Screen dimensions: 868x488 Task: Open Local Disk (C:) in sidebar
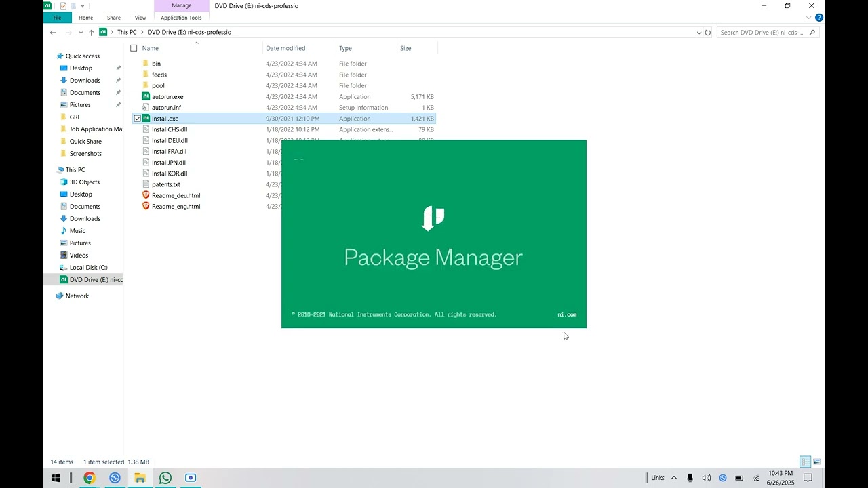88,268
